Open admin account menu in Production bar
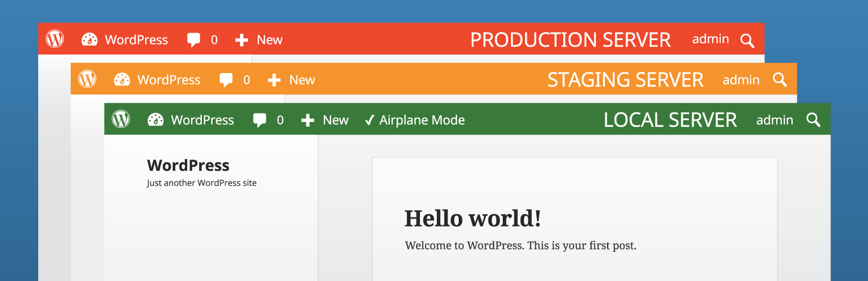The height and width of the screenshot is (281, 868). 711,39
